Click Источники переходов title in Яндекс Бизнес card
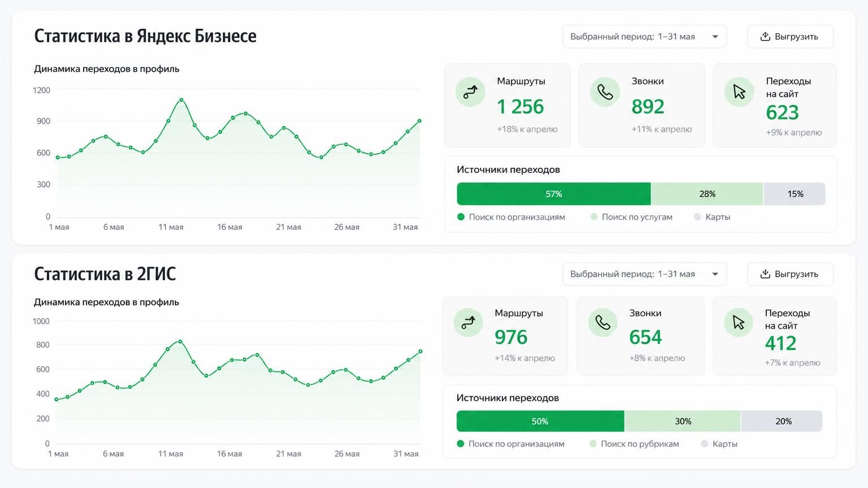 pyautogui.click(x=508, y=169)
